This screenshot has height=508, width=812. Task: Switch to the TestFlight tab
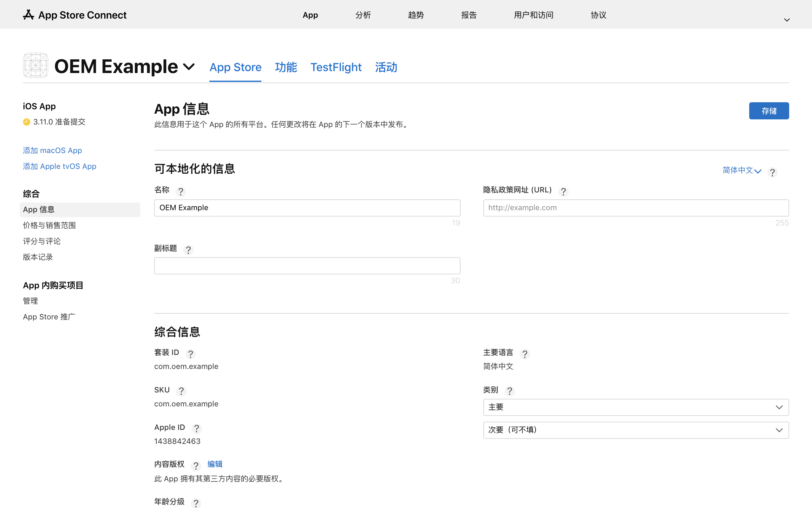[x=336, y=67]
